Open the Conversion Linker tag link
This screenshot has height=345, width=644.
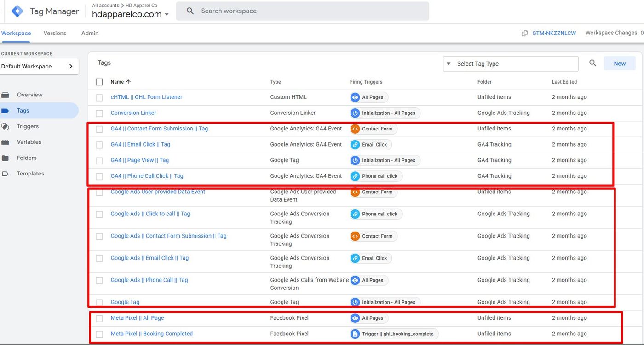[x=133, y=113]
